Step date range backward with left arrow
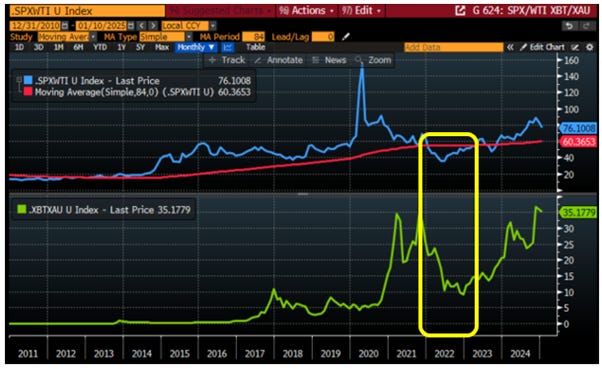The width and height of the screenshot is (602, 369). (x=141, y=26)
